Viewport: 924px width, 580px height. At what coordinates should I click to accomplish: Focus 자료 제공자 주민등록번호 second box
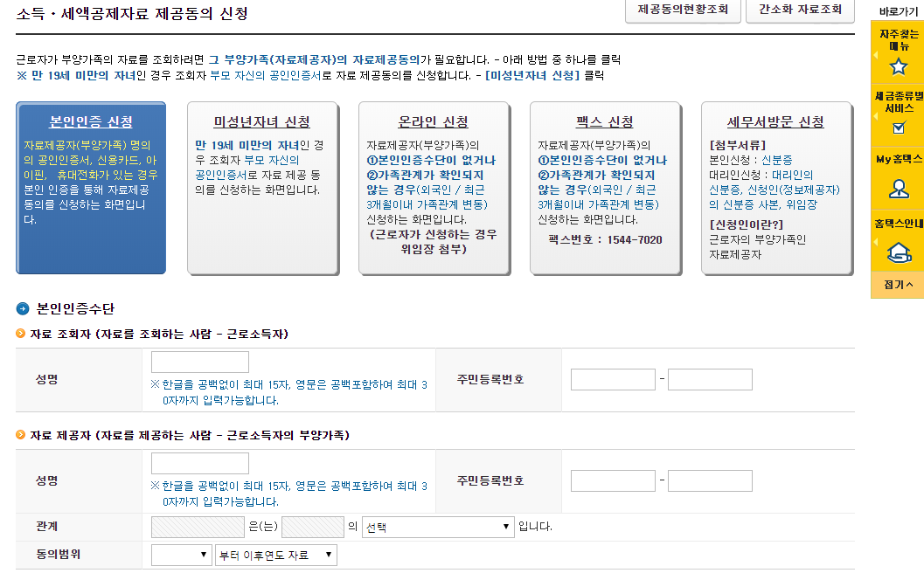pyautogui.click(x=710, y=480)
